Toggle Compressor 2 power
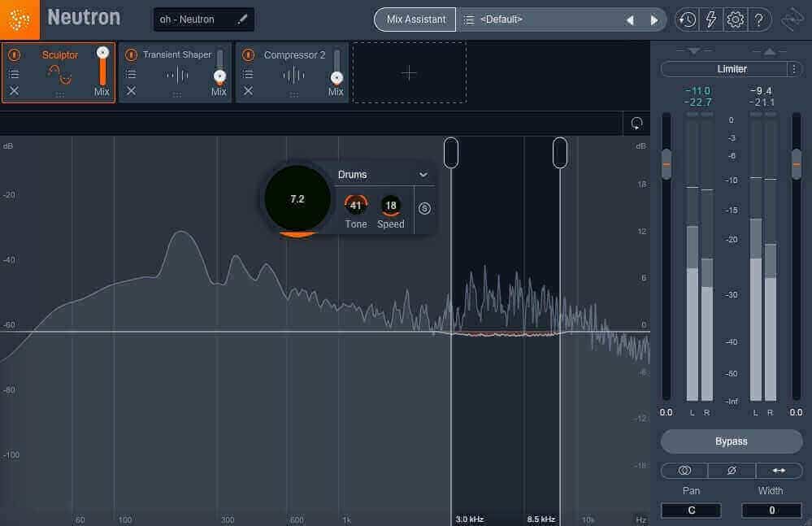The image size is (812, 526). tap(248, 54)
